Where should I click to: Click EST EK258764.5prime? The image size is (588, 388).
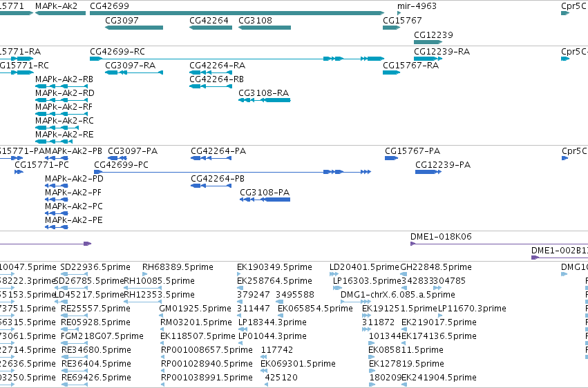click(x=239, y=288)
